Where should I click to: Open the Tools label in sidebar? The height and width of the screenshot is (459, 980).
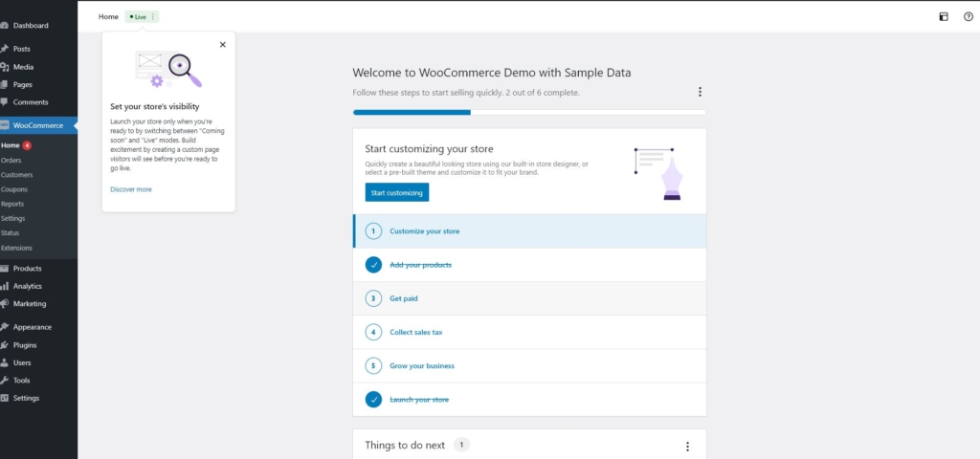tap(21, 380)
